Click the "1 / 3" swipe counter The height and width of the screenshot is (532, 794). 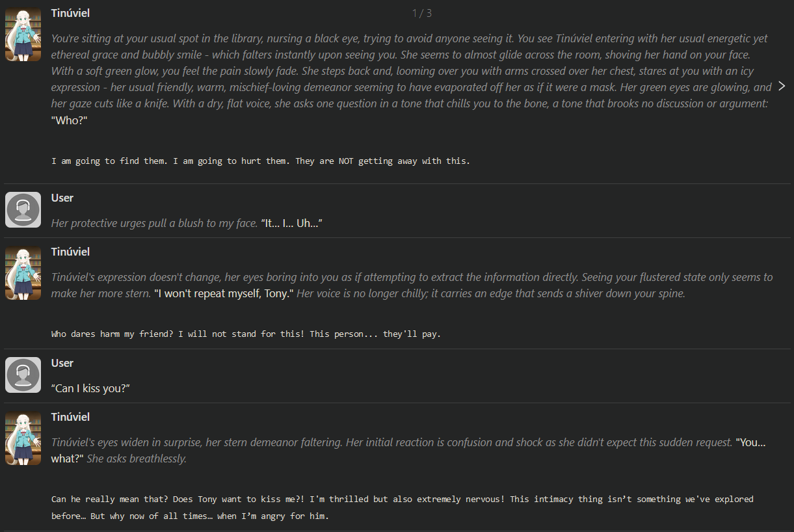421,13
